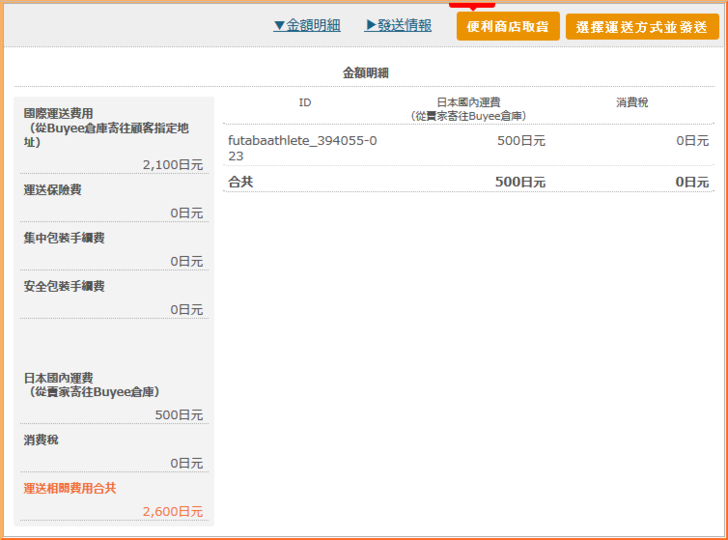Collapse the 金額明細 section link

[x=307, y=25]
